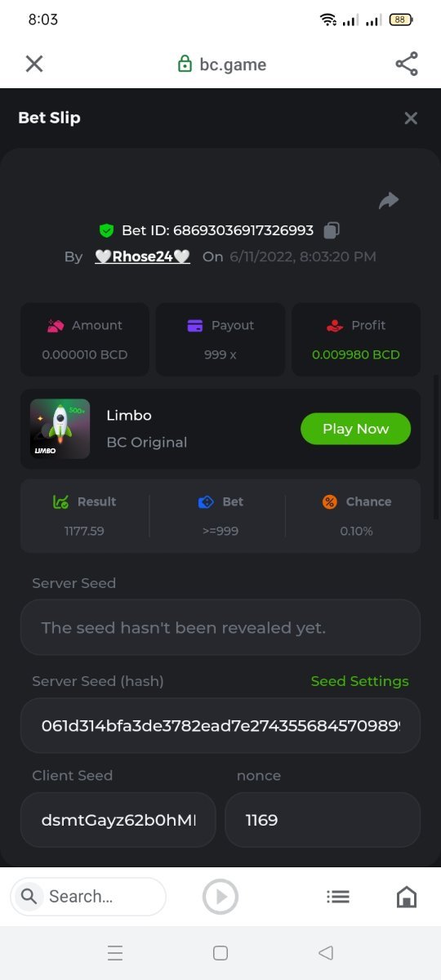Open browser share icon at top right
This screenshot has width=441, height=980.
click(407, 64)
